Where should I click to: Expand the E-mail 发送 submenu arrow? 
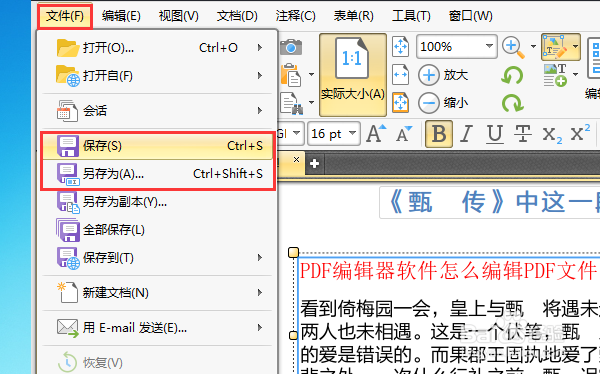260,328
